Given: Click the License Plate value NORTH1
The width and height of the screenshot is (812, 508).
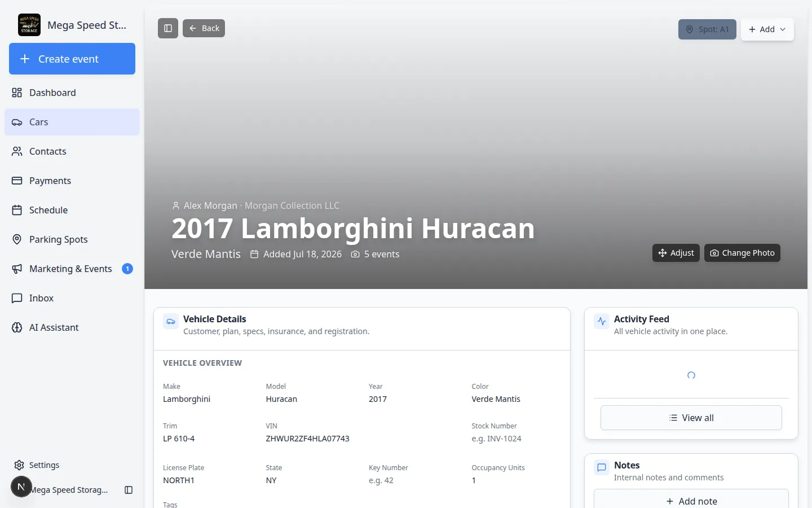Looking at the screenshot, I should click(x=179, y=480).
